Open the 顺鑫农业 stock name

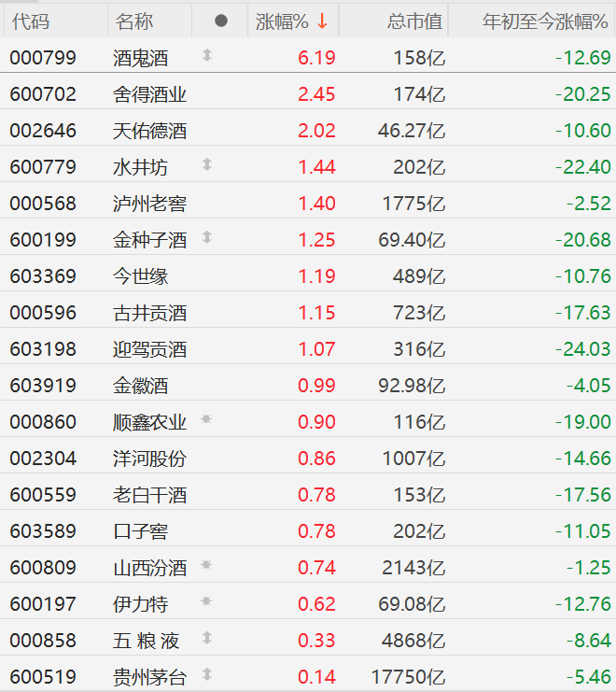tap(150, 422)
